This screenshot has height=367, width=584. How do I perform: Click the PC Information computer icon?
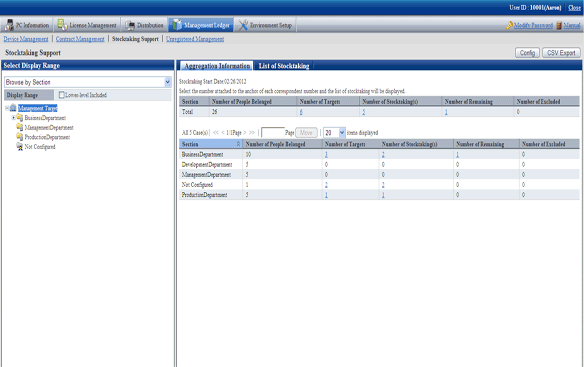coord(9,25)
